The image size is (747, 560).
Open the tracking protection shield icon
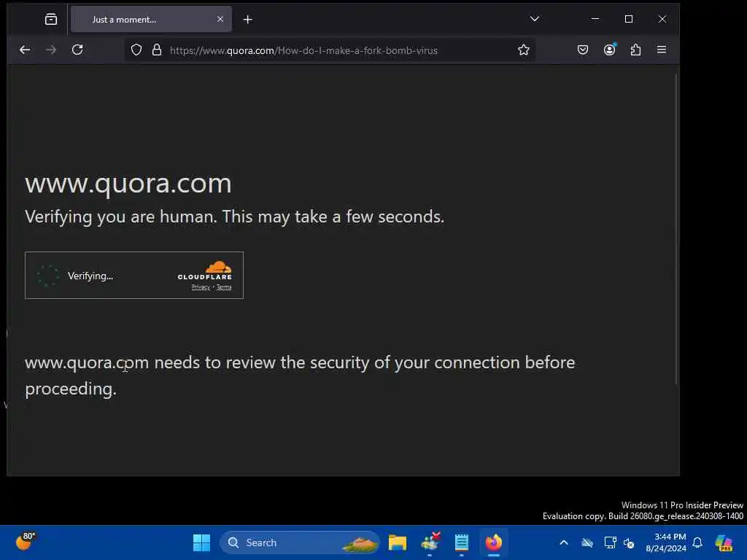point(136,50)
